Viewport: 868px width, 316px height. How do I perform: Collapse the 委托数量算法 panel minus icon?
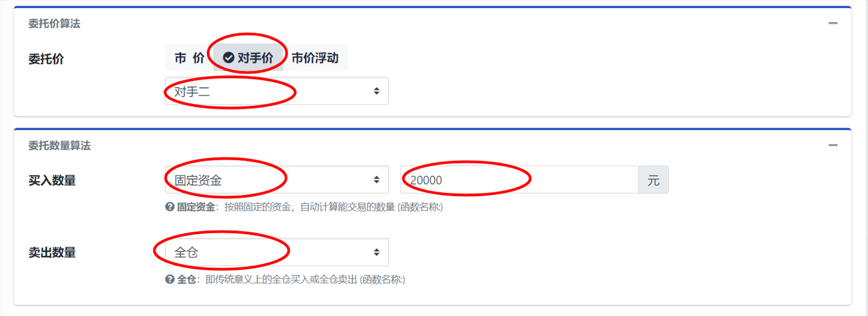833,145
